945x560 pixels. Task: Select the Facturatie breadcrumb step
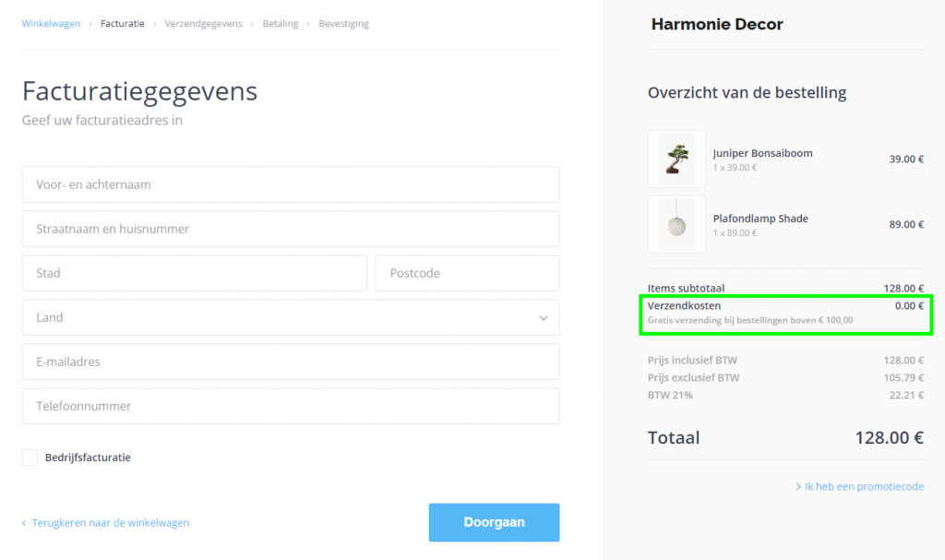tap(123, 23)
